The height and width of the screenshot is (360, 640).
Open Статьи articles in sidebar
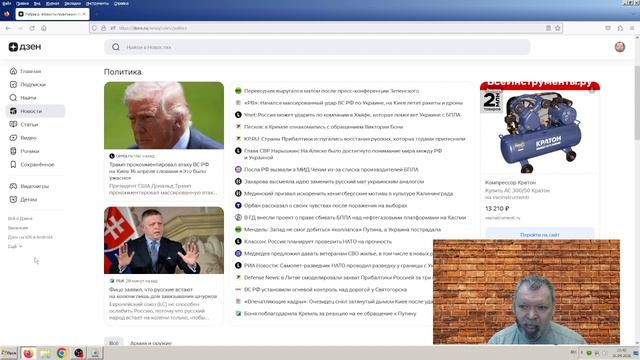(24, 124)
